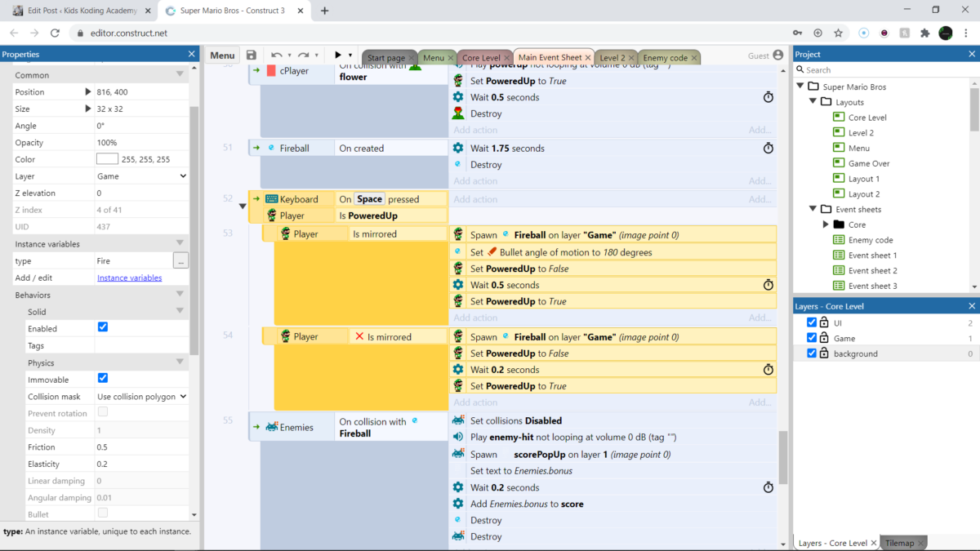
Task: Open the Collision mask dropdown
Action: click(142, 397)
